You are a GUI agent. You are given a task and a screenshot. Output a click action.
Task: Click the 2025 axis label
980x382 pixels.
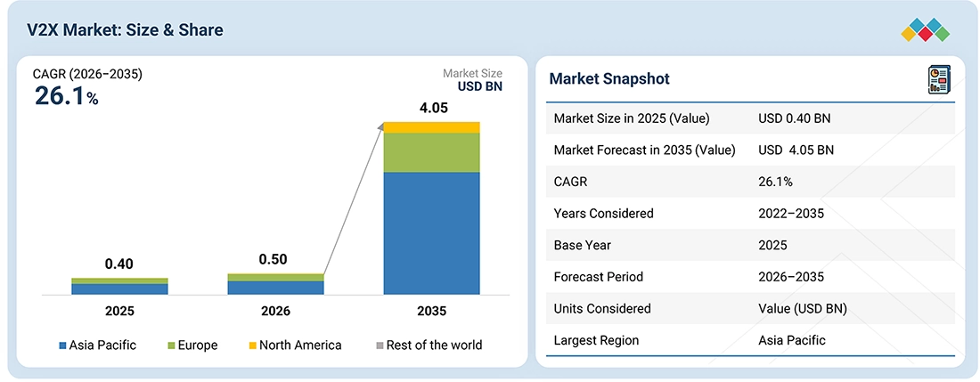pyautogui.click(x=119, y=311)
